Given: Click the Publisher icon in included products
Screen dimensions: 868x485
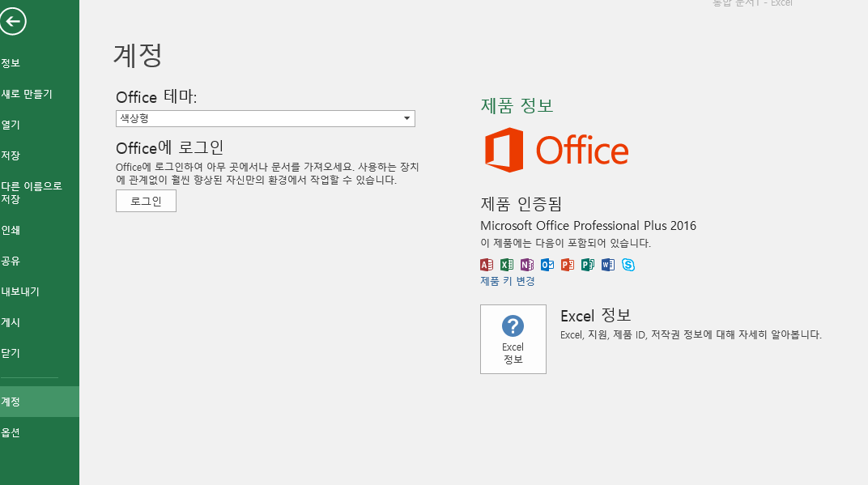Looking at the screenshot, I should point(588,265).
